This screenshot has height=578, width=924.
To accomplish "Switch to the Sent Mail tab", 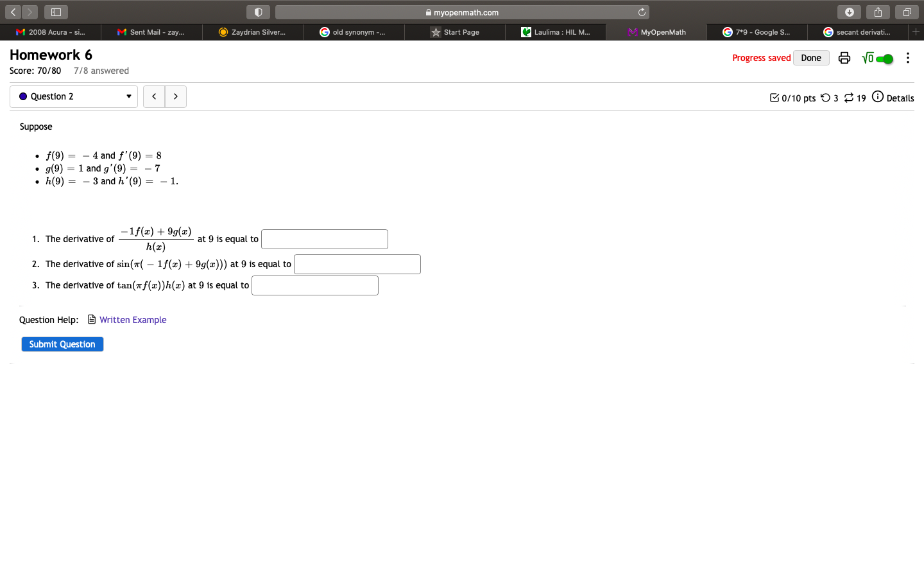I will [151, 32].
